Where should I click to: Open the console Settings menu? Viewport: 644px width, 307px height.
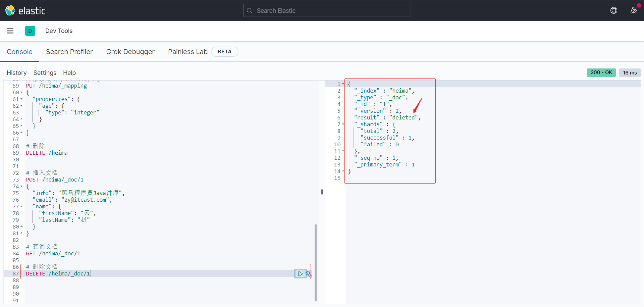tap(45, 73)
